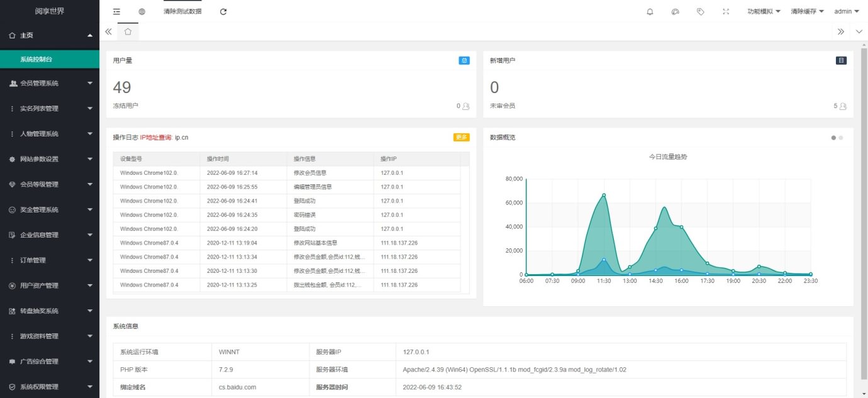Click the tag note icon in header
Image resolution: width=868 pixels, height=398 pixels.
(701, 11)
